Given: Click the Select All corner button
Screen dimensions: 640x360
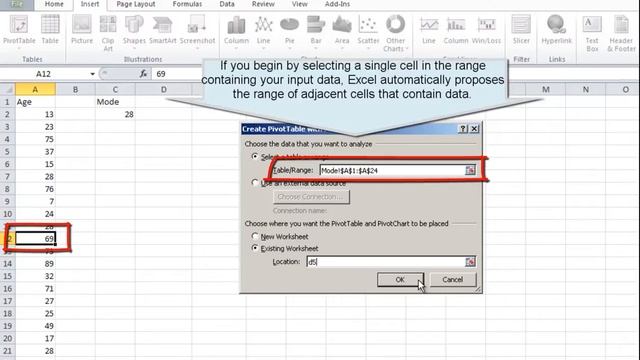Looking at the screenshot, I should pos(7,89).
